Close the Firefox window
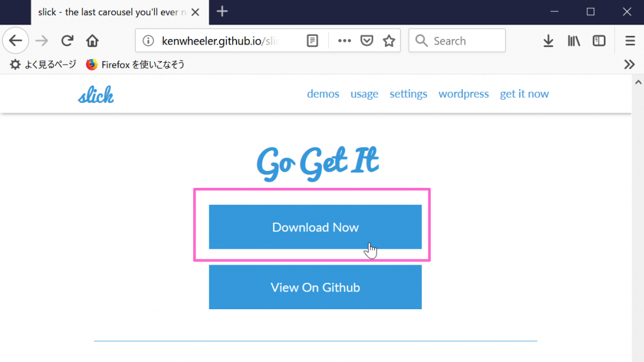Image resolution: width=644 pixels, height=362 pixels. tap(627, 12)
